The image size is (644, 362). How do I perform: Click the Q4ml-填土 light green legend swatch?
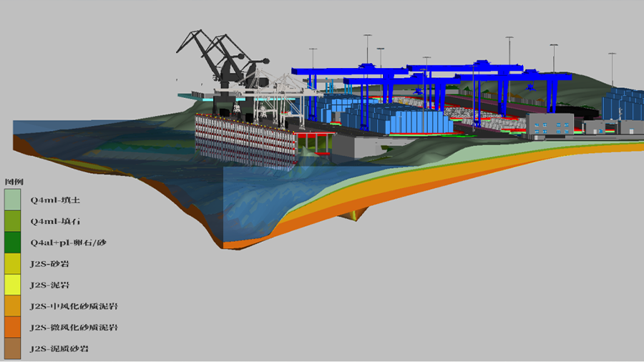pos(13,200)
